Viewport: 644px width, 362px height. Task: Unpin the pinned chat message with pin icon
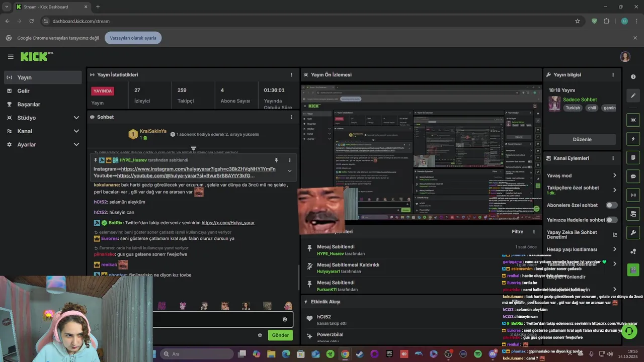click(x=276, y=160)
